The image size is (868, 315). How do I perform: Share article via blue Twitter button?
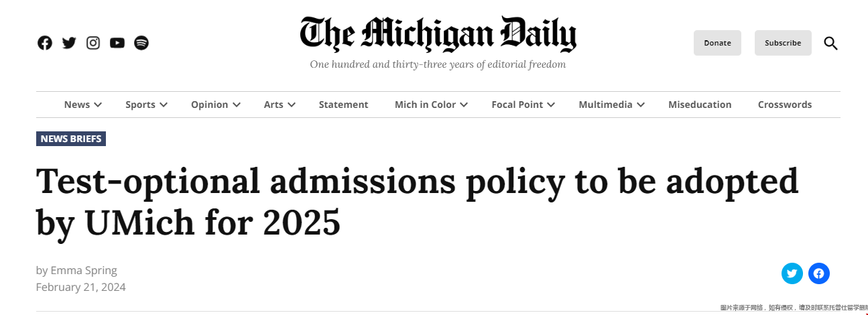coord(792,273)
